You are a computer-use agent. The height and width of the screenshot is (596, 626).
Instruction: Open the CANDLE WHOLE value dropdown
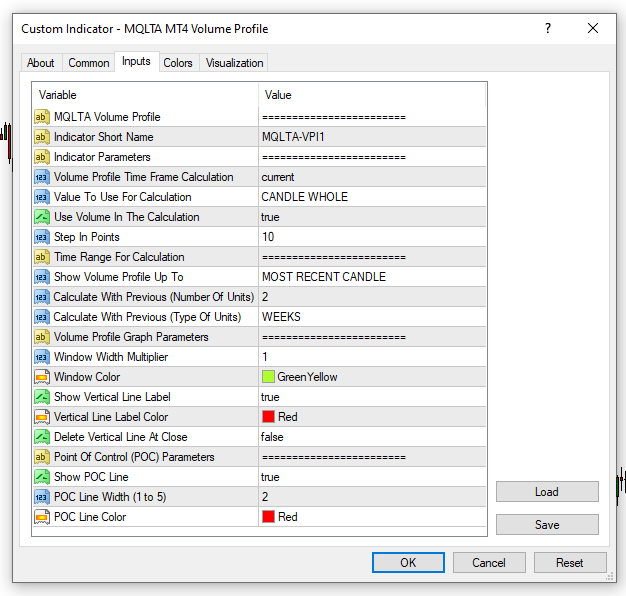click(372, 197)
